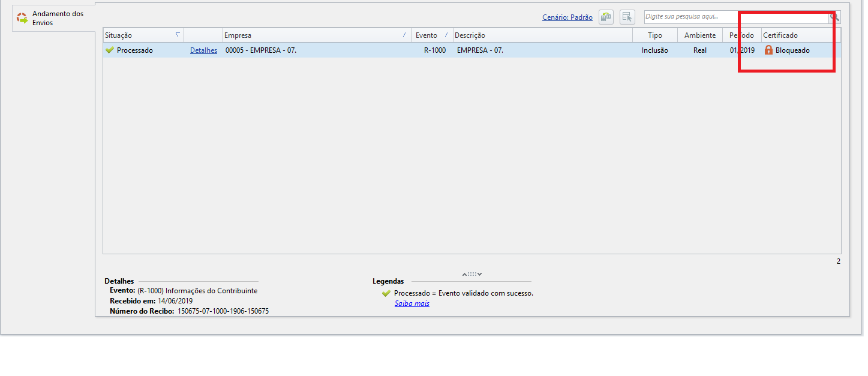
Task: Open the Saiba mais link
Action: (412, 303)
